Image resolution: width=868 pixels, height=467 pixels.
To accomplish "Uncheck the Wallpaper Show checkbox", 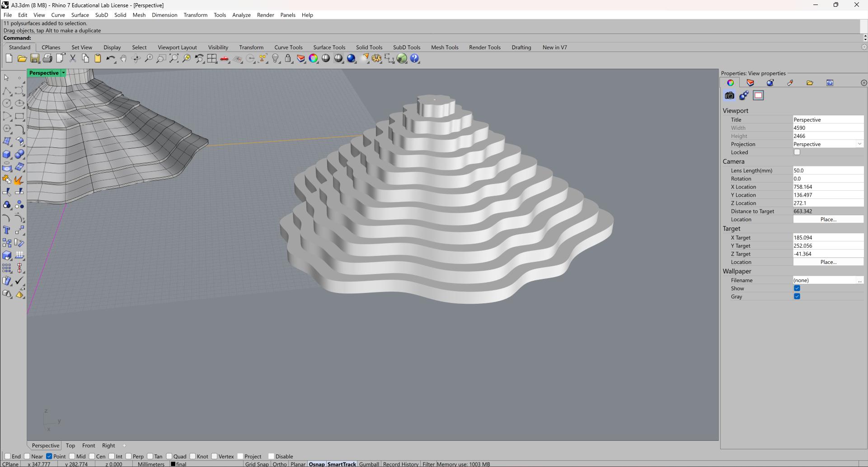I will pyautogui.click(x=797, y=288).
